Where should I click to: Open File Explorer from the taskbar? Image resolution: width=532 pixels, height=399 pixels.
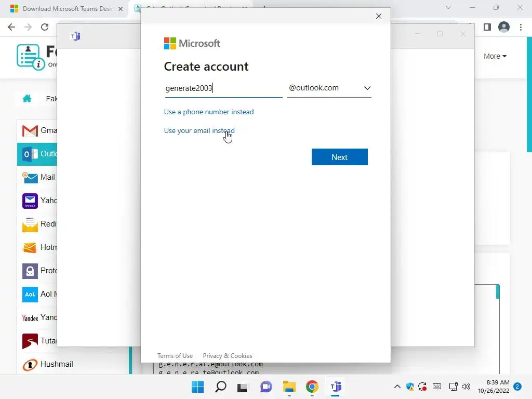(289, 387)
